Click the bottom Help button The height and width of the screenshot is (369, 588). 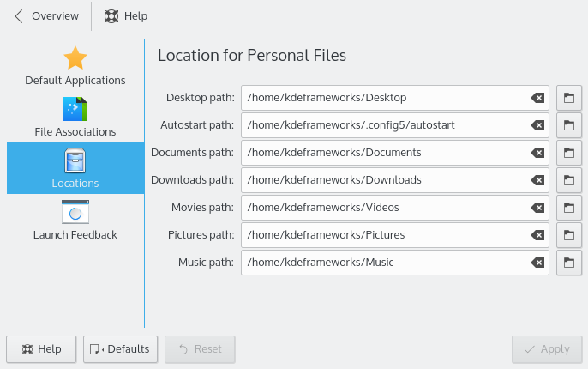click(x=41, y=349)
